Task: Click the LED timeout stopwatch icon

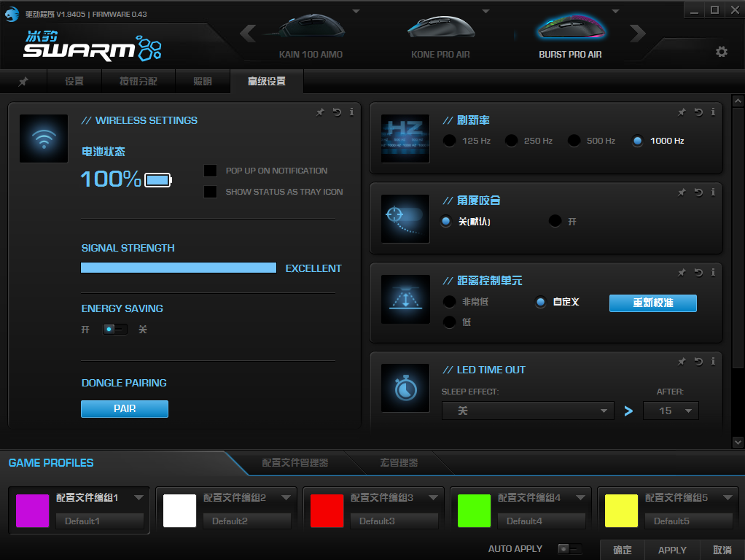Action: click(405, 388)
